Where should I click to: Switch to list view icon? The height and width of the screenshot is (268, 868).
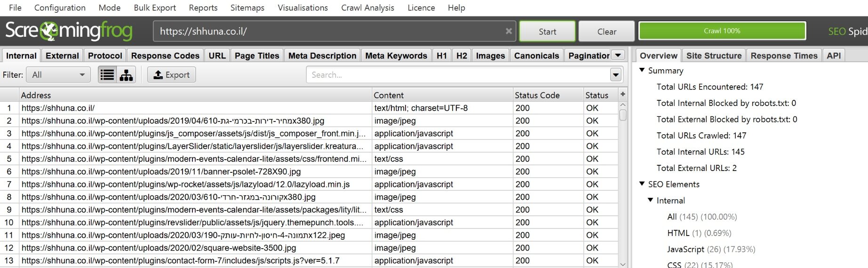point(107,75)
